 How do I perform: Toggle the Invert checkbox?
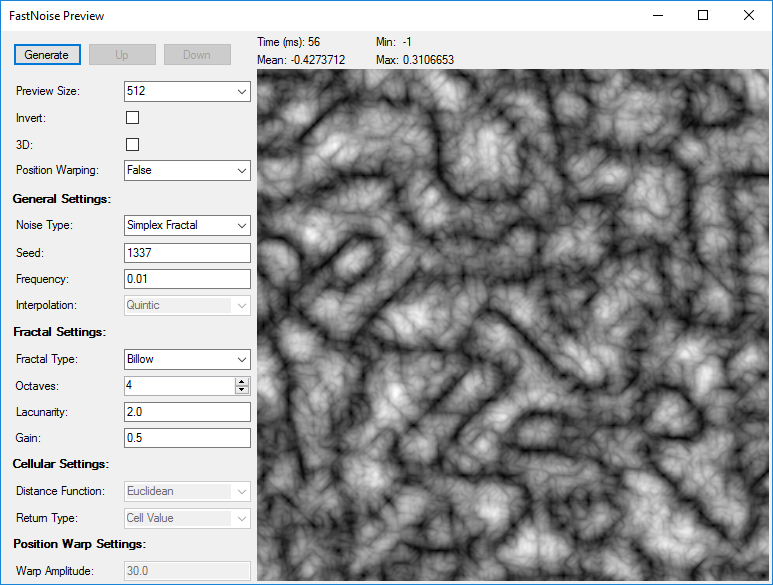click(x=133, y=118)
